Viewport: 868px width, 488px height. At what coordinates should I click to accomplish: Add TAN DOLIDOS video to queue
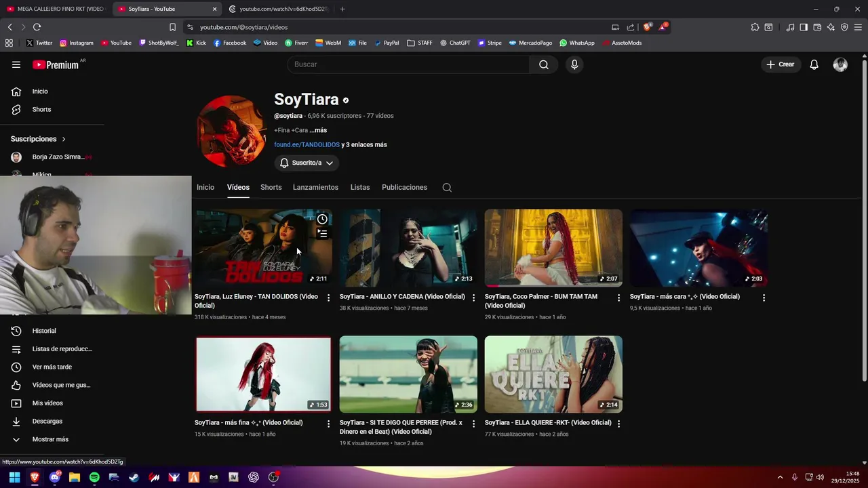coord(322,234)
